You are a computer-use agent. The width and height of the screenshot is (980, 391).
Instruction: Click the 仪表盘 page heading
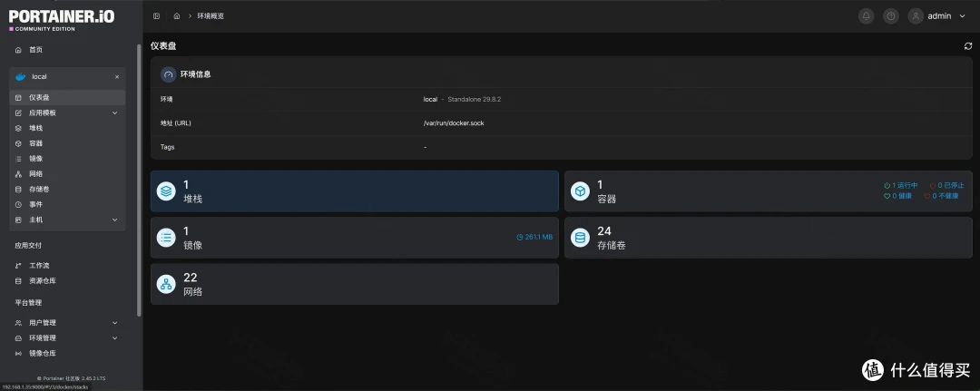coord(163,46)
